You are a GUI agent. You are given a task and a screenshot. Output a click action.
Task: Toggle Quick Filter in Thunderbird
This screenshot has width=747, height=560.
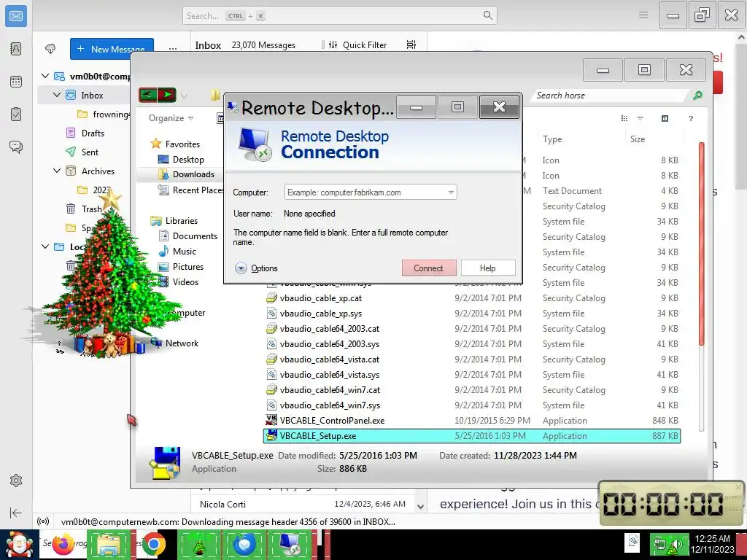(x=357, y=44)
